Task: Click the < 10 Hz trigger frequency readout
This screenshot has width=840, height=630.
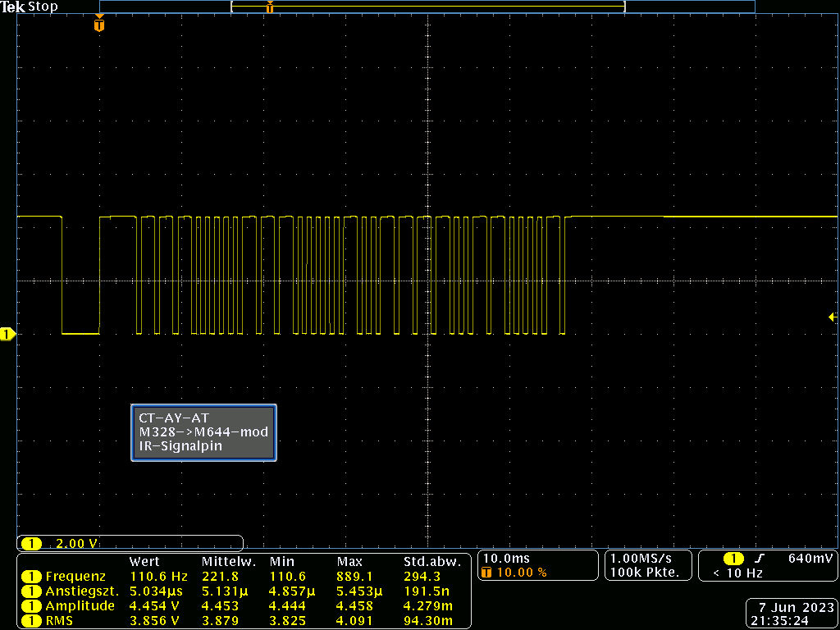Action: (737, 573)
